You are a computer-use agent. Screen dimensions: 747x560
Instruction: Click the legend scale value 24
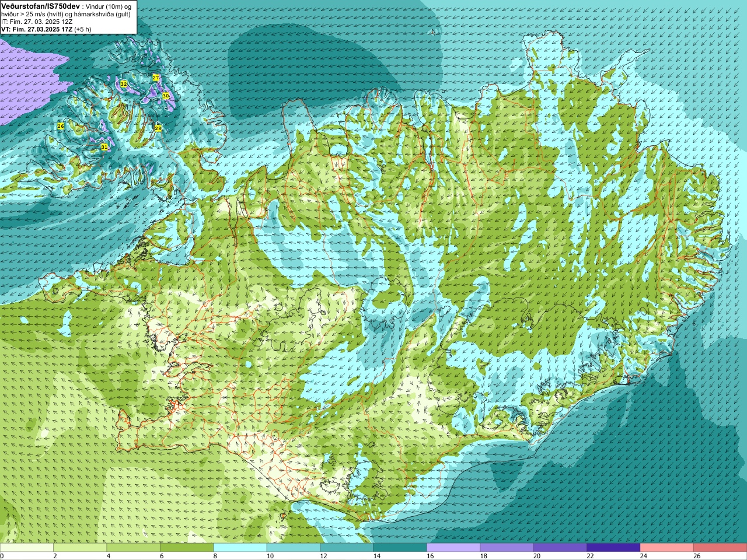point(644,556)
